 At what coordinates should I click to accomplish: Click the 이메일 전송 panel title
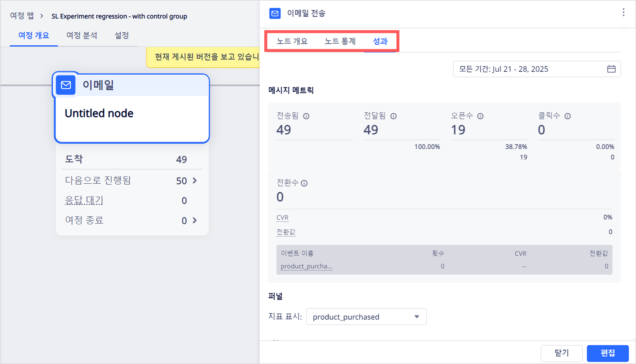point(306,13)
